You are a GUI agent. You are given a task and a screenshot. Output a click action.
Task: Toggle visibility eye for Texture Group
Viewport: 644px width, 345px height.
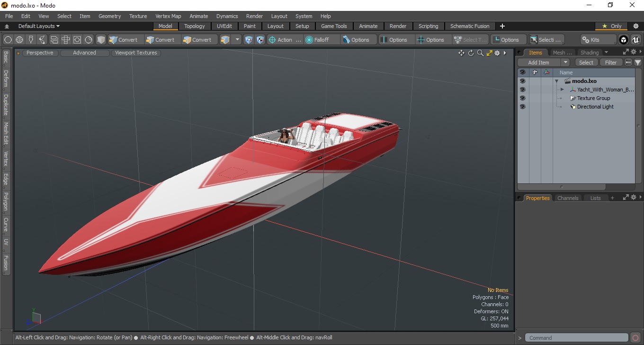coord(522,98)
